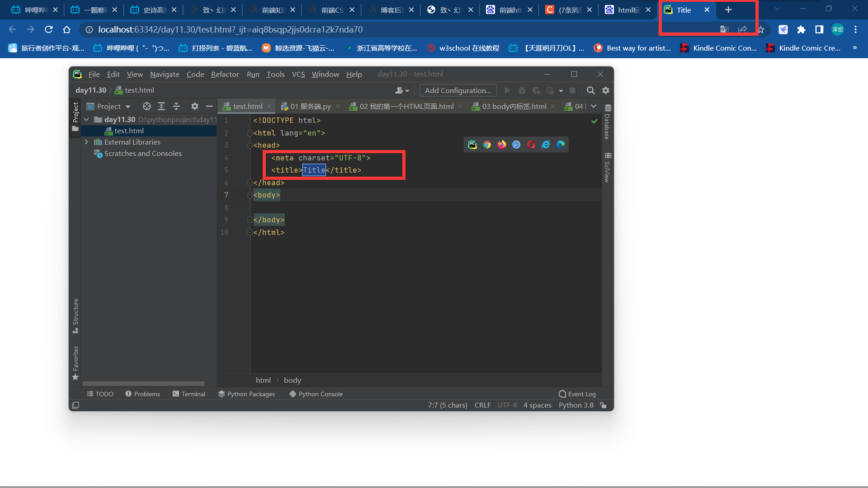This screenshot has height=488, width=868.
Task: Open the TODO tool window
Action: (x=100, y=394)
